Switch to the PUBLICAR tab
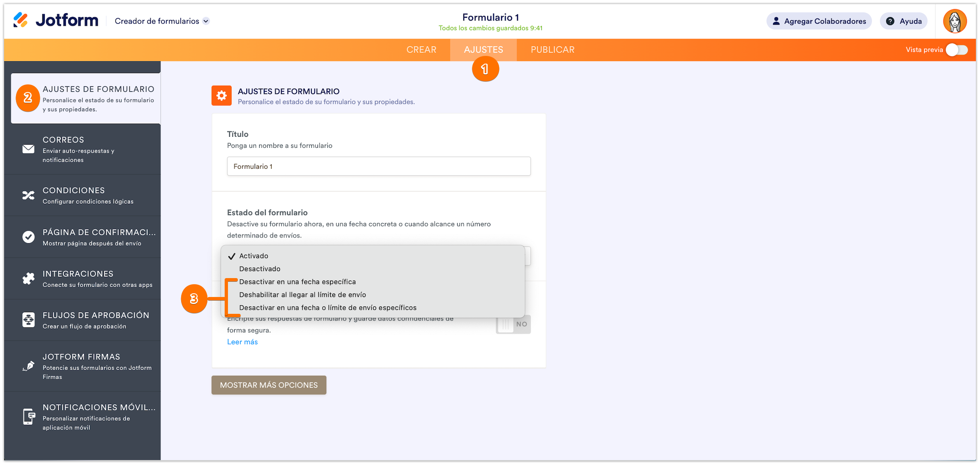Viewport: 980px width, 465px height. (552, 50)
